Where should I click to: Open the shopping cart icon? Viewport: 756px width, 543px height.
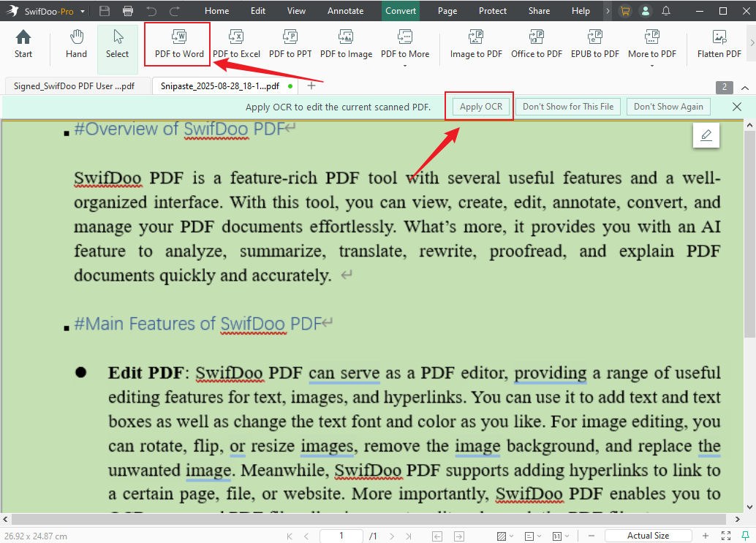(624, 11)
